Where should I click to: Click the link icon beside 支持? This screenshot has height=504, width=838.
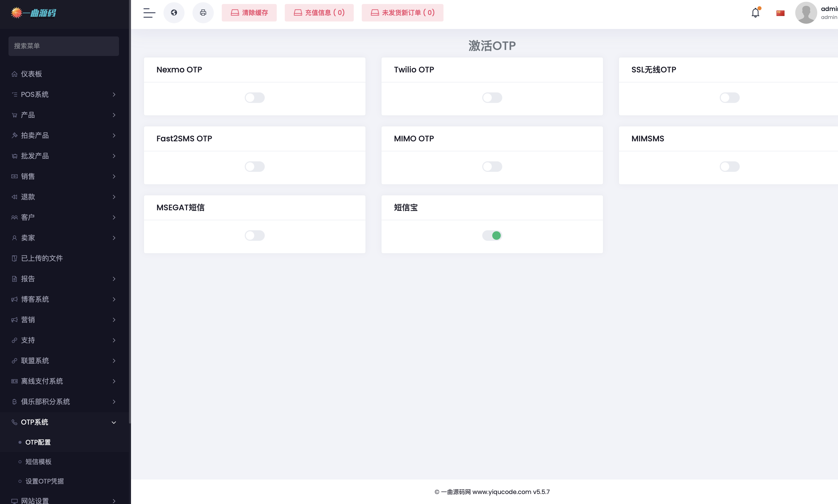click(x=14, y=340)
